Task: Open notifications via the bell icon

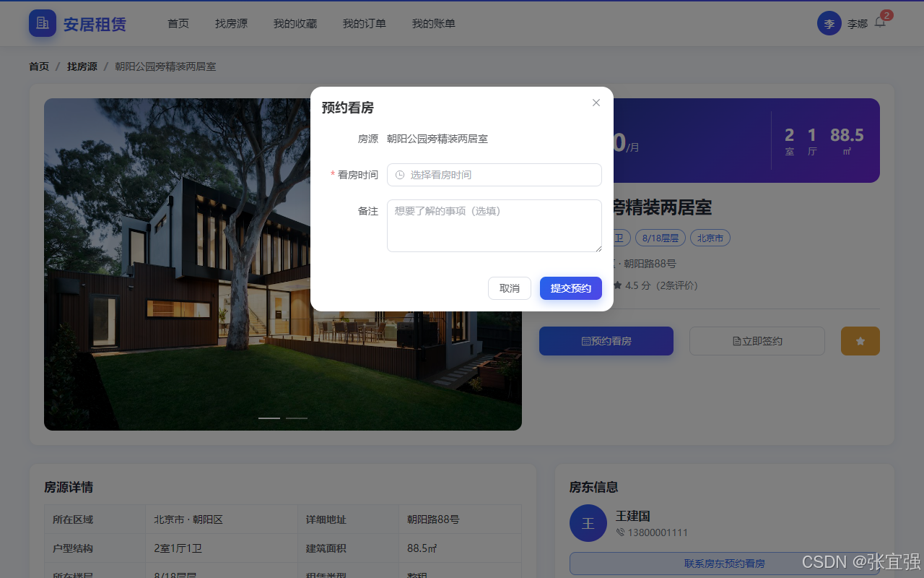Action: [x=880, y=22]
